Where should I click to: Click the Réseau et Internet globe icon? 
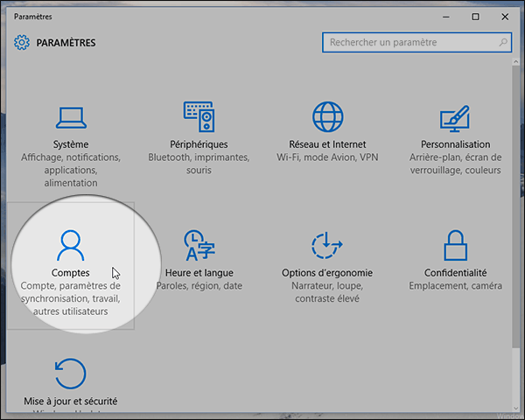pyautogui.click(x=327, y=116)
